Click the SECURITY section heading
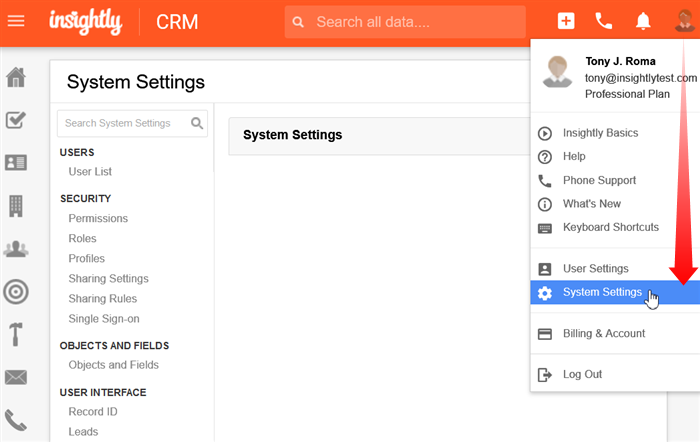Viewport: 700px width, 442px height. point(85,198)
